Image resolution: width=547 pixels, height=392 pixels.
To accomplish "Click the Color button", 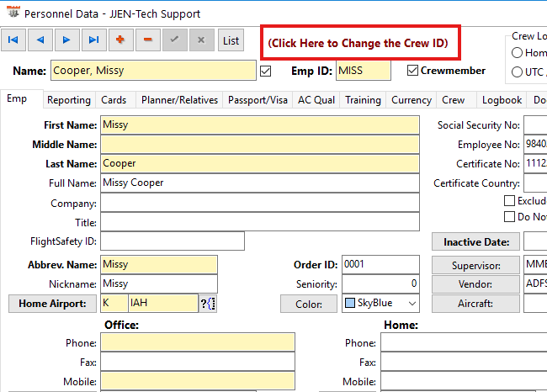I will pyautogui.click(x=308, y=304).
